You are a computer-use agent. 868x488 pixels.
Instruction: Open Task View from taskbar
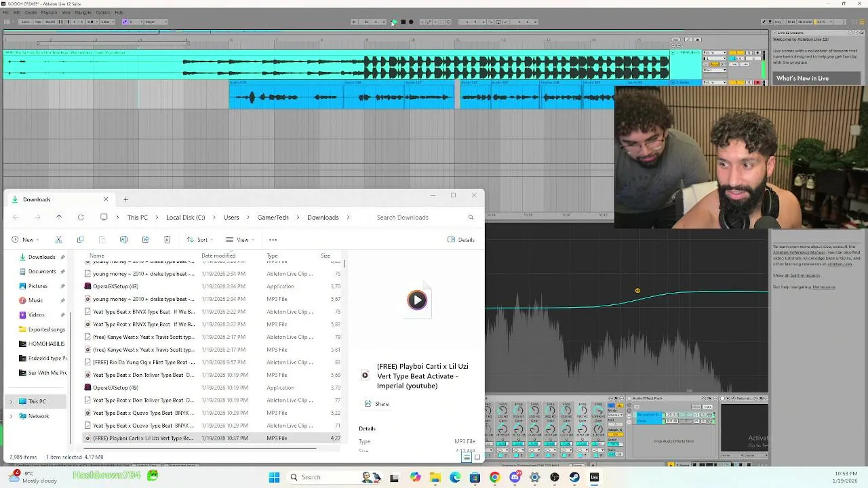(394, 477)
